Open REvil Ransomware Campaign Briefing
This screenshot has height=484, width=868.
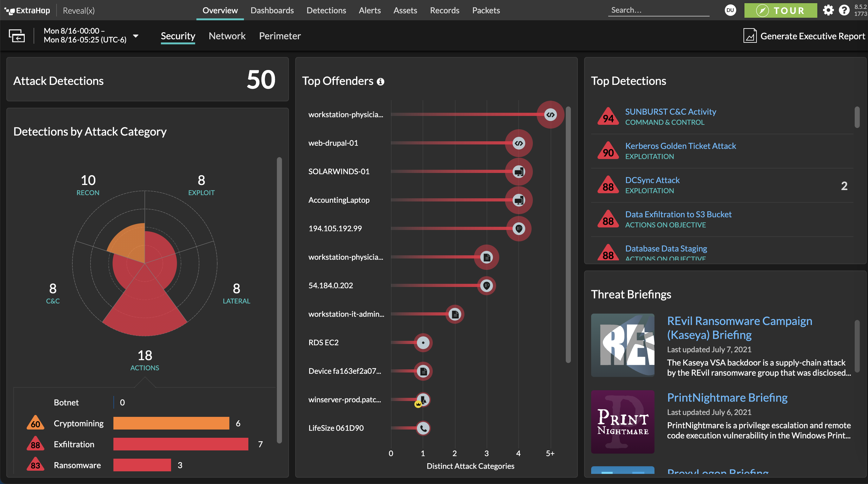tap(740, 328)
